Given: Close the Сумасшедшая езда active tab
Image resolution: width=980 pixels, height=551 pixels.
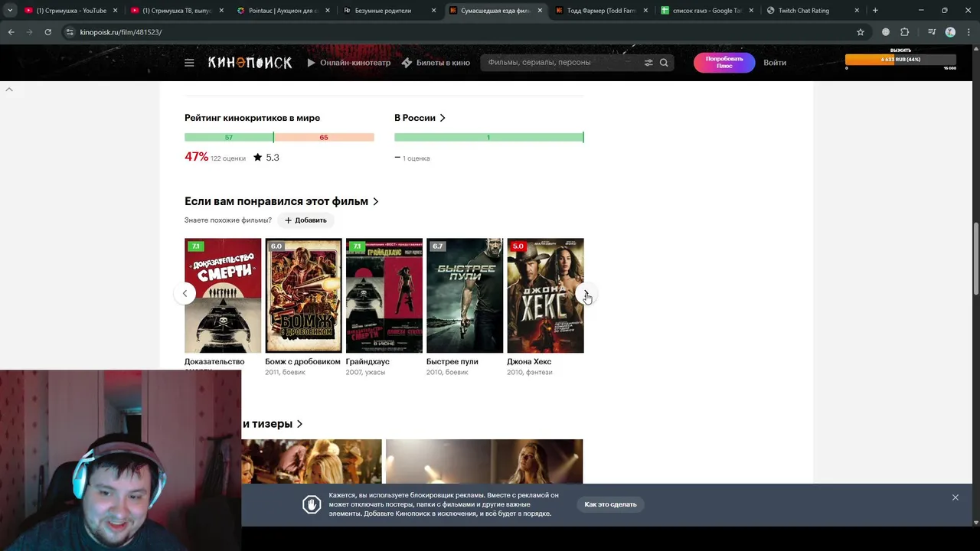Looking at the screenshot, I should click(x=539, y=11).
